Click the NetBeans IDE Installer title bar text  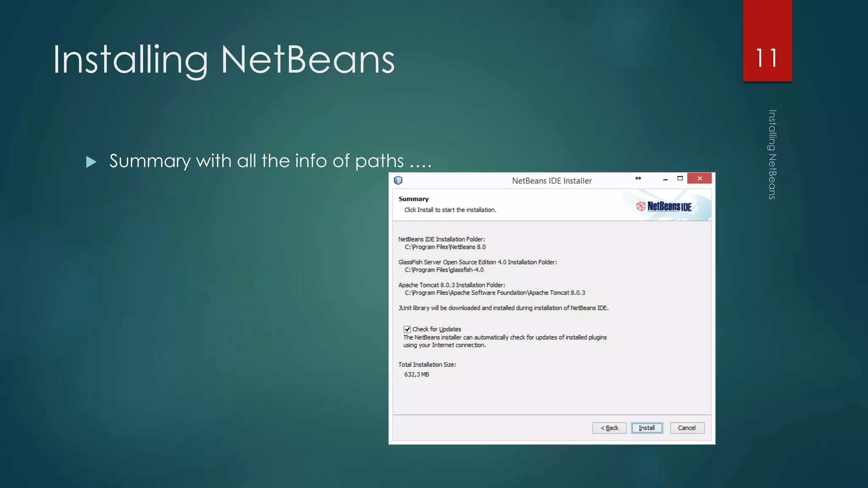pos(551,181)
